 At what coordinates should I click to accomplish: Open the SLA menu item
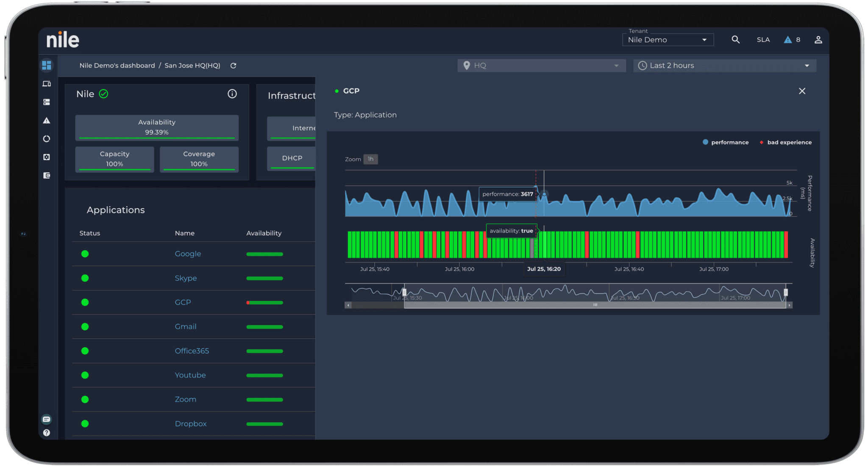point(763,40)
